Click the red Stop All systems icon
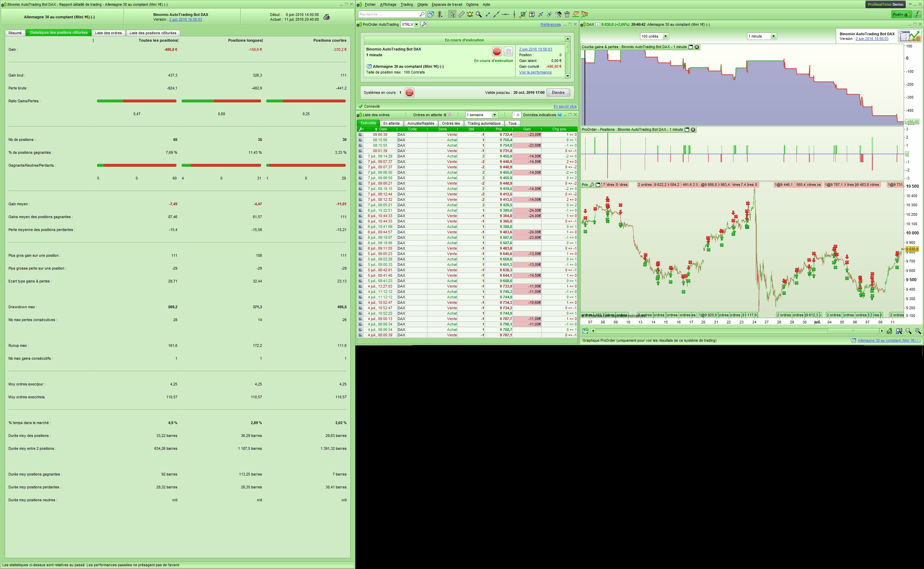 click(x=409, y=92)
